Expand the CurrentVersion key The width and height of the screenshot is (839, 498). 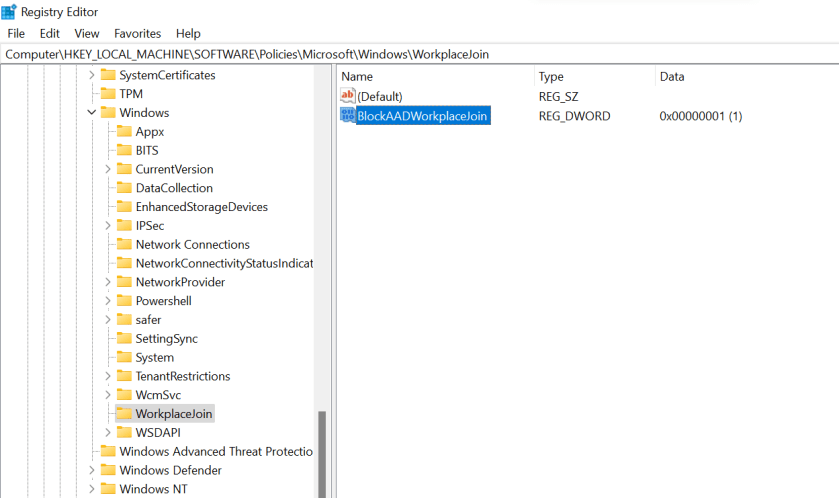108,169
